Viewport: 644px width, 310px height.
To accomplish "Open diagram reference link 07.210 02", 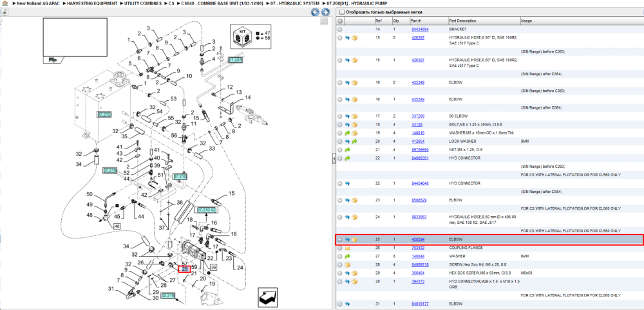I will click(207, 210).
